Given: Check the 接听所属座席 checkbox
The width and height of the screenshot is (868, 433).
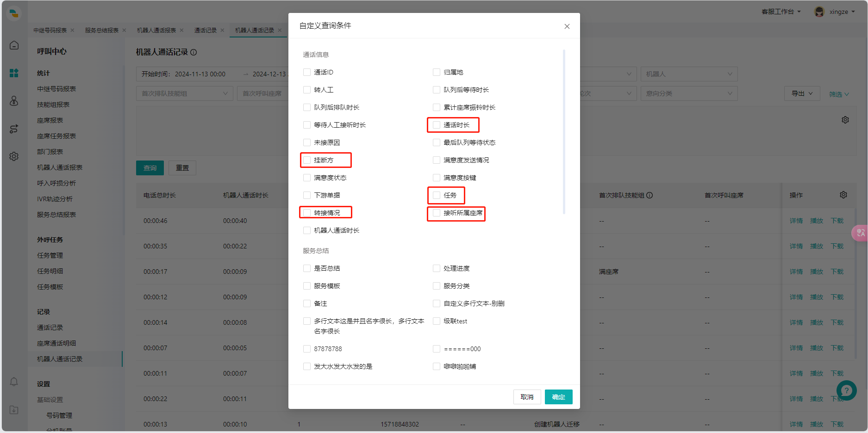Looking at the screenshot, I should 437,213.
